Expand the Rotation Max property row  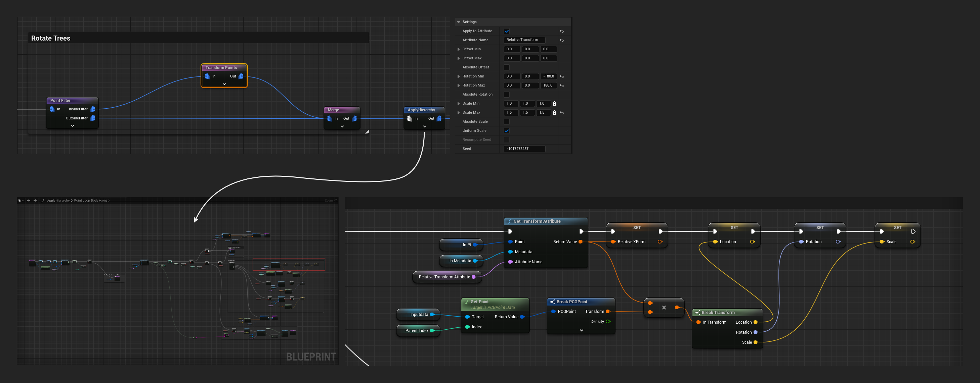point(459,86)
